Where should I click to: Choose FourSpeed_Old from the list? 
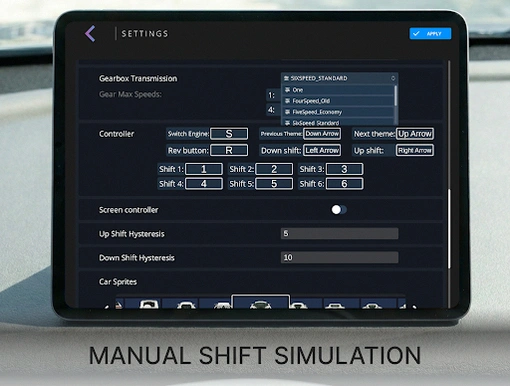[338, 101]
